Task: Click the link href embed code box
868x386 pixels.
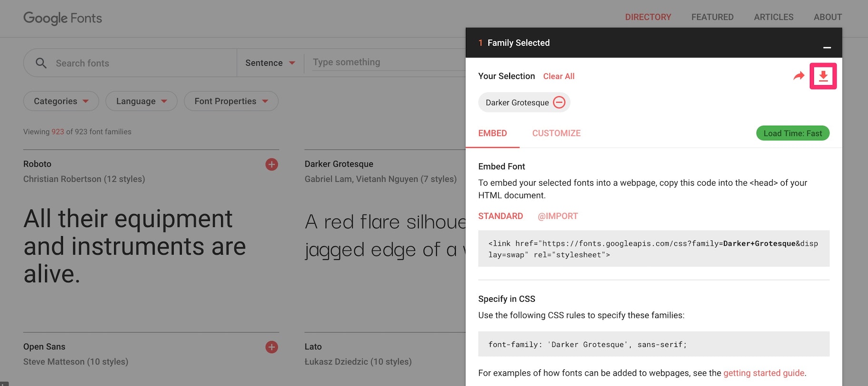Action: pyautogui.click(x=654, y=248)
